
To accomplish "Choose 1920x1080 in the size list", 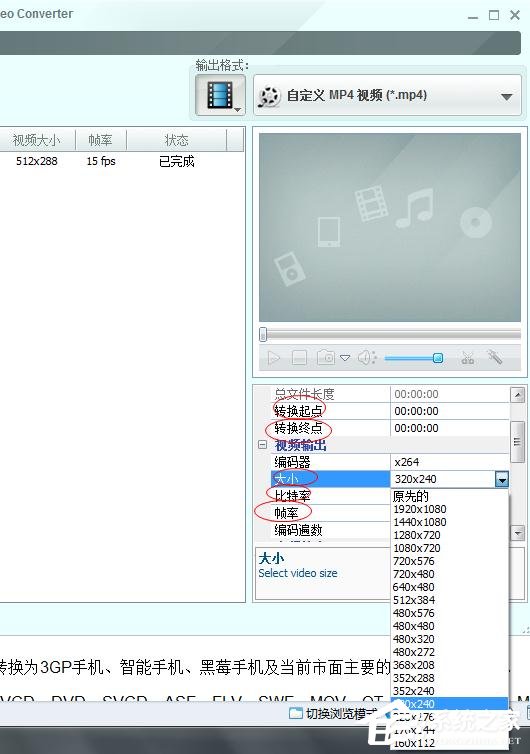I will (449, 509).
